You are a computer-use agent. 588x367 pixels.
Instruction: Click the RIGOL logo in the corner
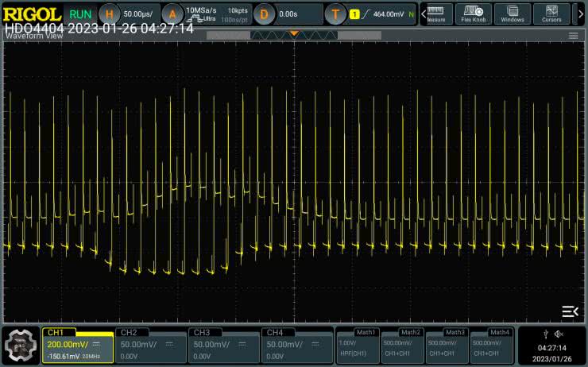coord(32,14)
